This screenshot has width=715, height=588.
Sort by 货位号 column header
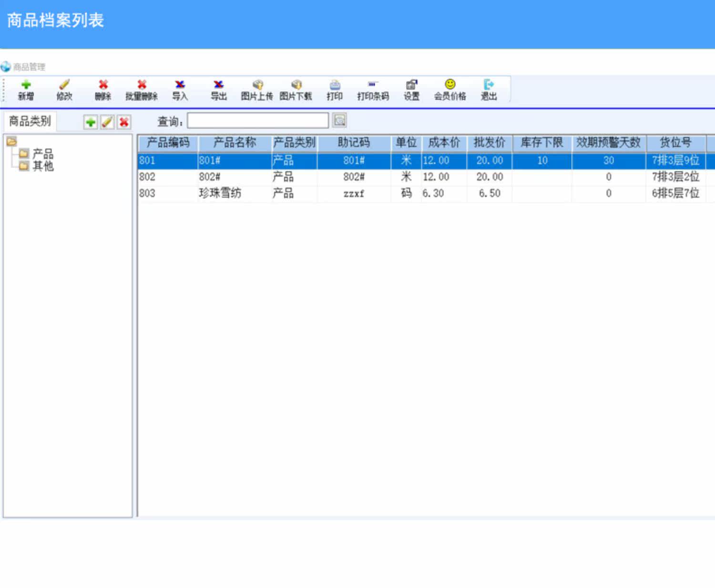pyautogui.click(x=675, y=143)
